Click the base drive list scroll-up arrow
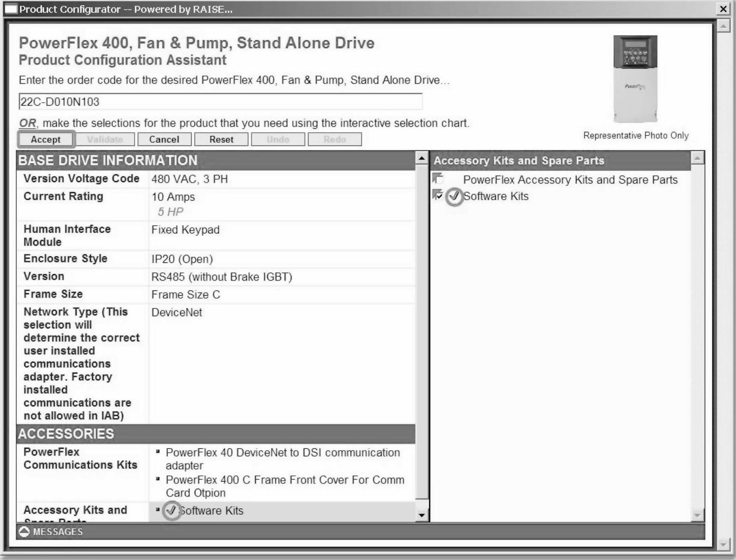Image resolution: width=736 pixels, height=560 pixels. click(422, 157)
